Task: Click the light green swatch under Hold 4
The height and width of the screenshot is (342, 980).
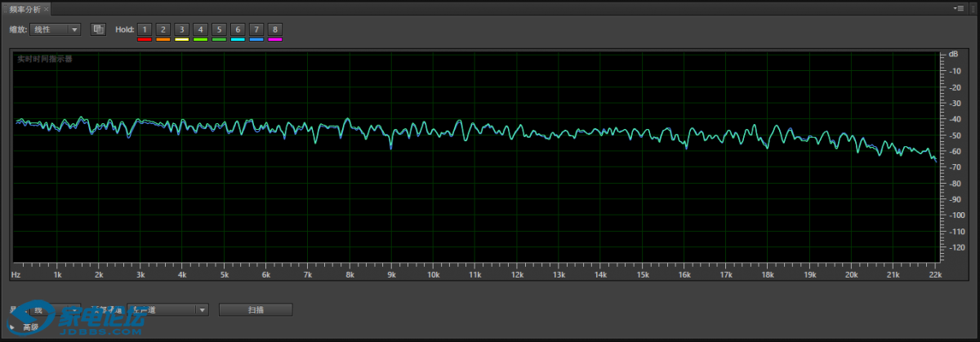Action: point(200,39)
